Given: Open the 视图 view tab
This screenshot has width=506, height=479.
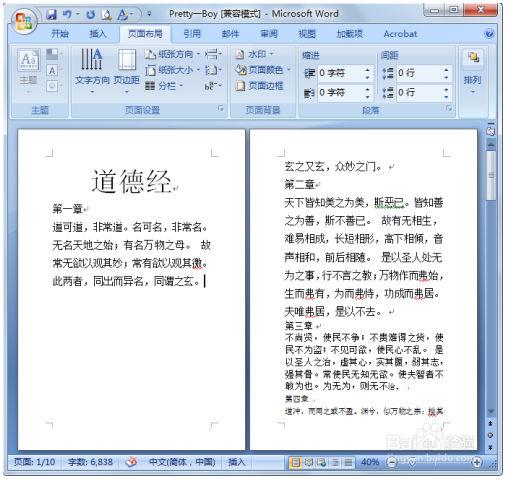Looking at the screenshot, I should pyautogui.click(x=307, y=34).
